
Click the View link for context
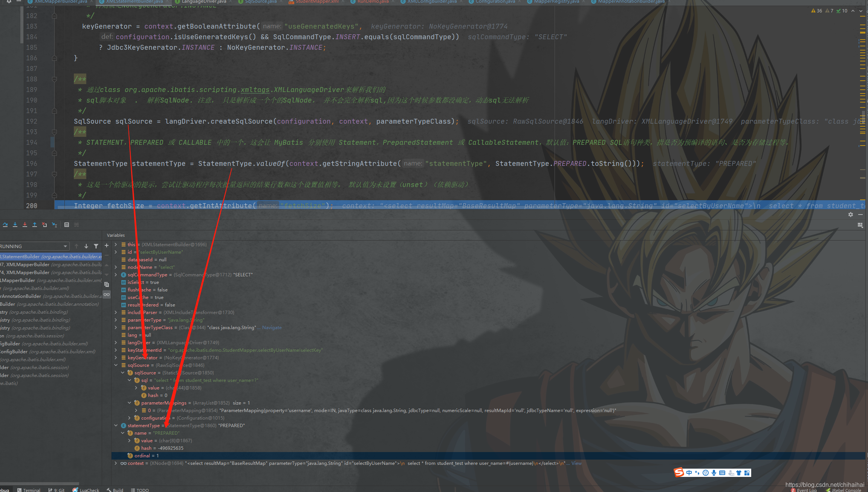[576, 463]
